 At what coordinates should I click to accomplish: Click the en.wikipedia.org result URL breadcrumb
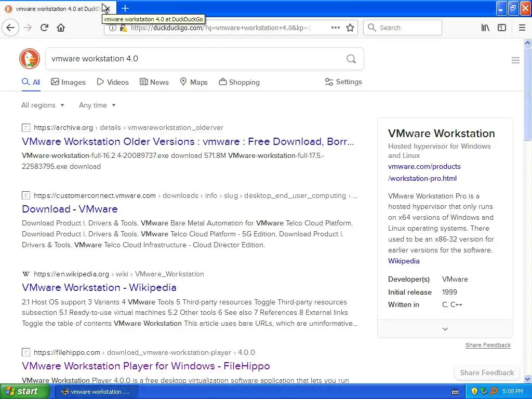coord(119,274)
